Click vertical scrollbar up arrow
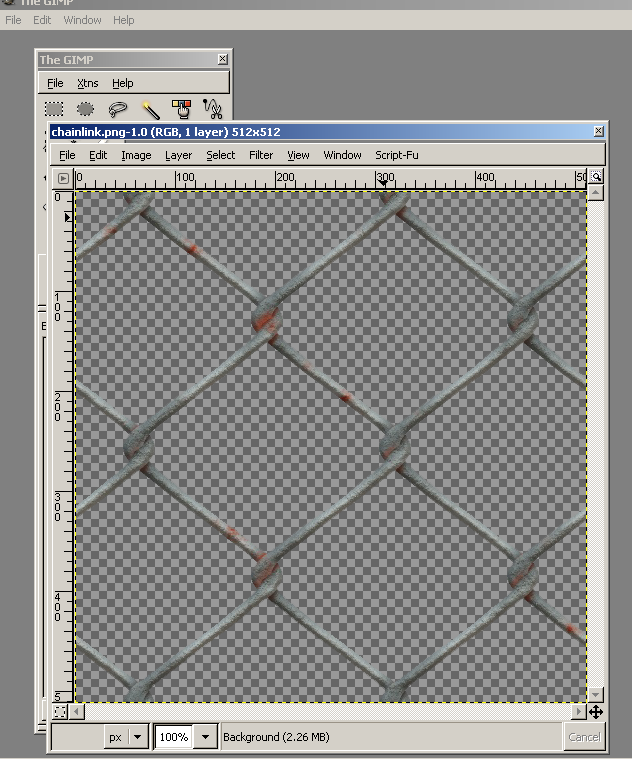Viewport: 632px width, 760px height. (596, 193)
